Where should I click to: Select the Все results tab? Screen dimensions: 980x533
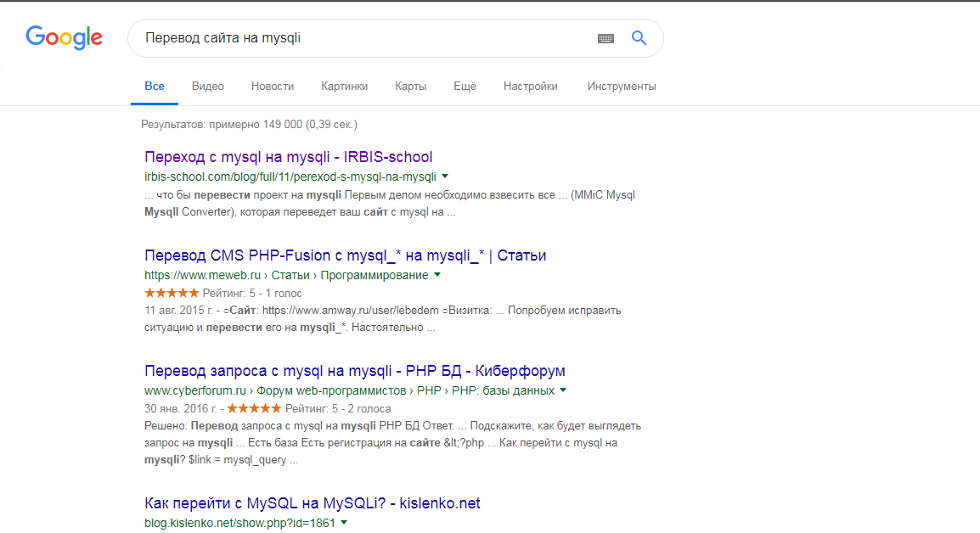coord(155,87)
